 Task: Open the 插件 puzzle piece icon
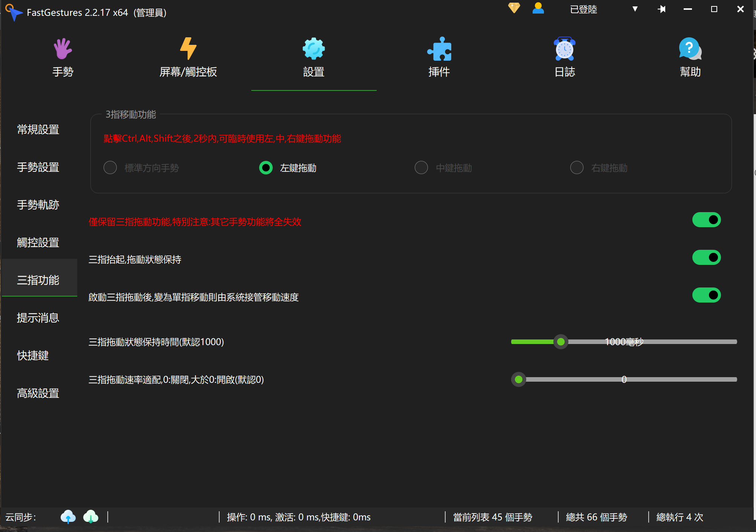click(x=439, y=49)
